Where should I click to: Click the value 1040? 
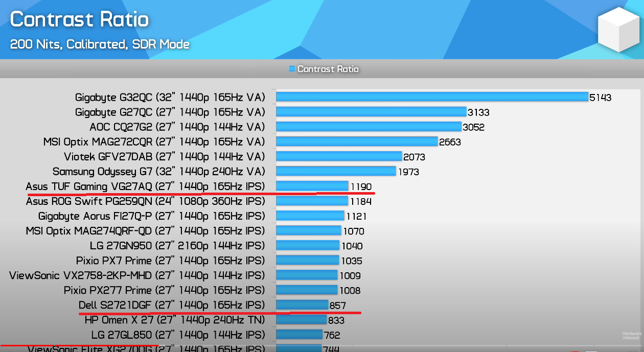(x=352, y=246)
